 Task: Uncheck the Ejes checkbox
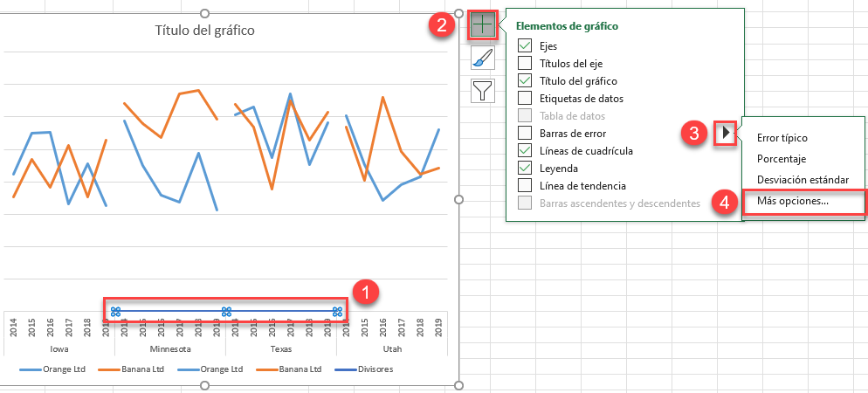click(x=525, y=45)
